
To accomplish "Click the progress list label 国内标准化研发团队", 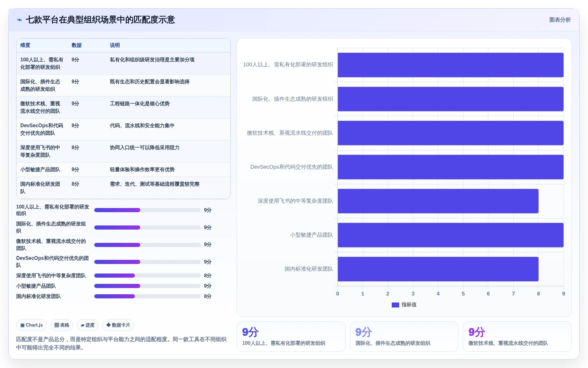I will (39, 296).
